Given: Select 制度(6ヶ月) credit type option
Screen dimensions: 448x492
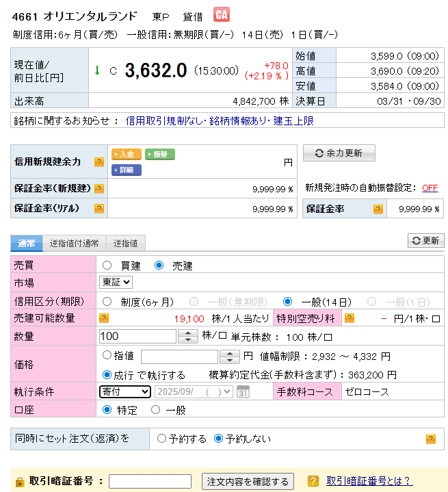Looking at the screenshot, I should (x=107, y=301).
